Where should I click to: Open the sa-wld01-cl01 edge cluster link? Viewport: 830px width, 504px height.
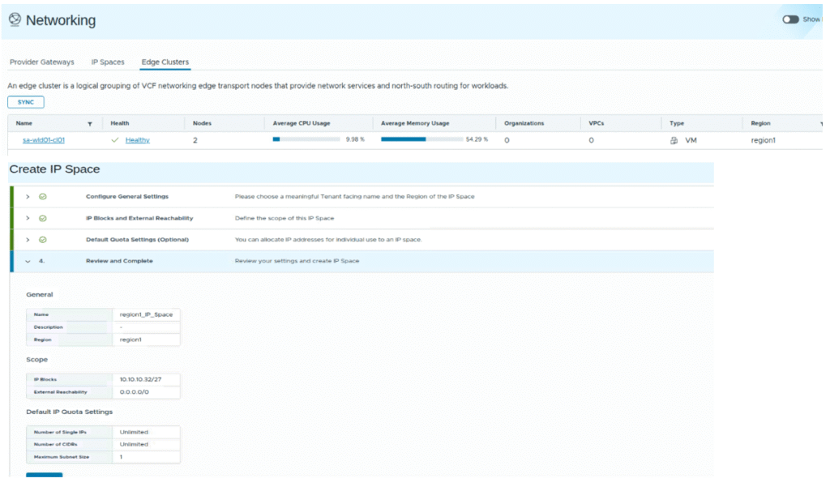(43, 140)
